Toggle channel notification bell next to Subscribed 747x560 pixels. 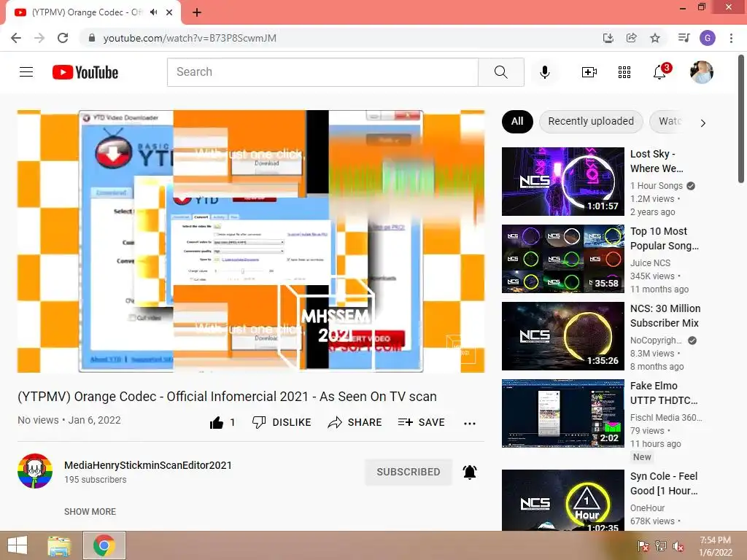(x=470, y=472)
